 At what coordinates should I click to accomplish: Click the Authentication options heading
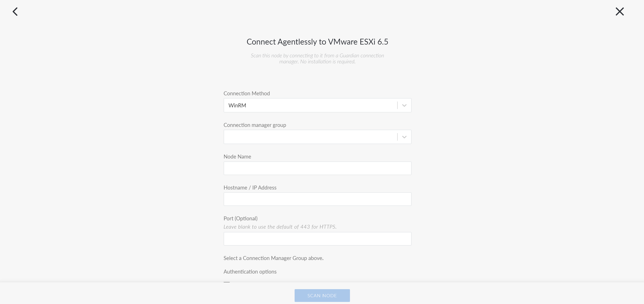point(250,272)
